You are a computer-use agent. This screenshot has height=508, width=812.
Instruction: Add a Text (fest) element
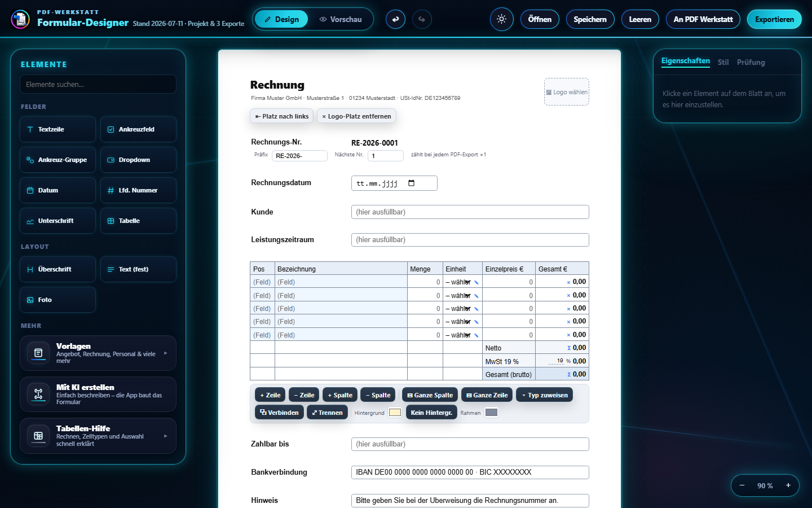click(x=138, y=269)
